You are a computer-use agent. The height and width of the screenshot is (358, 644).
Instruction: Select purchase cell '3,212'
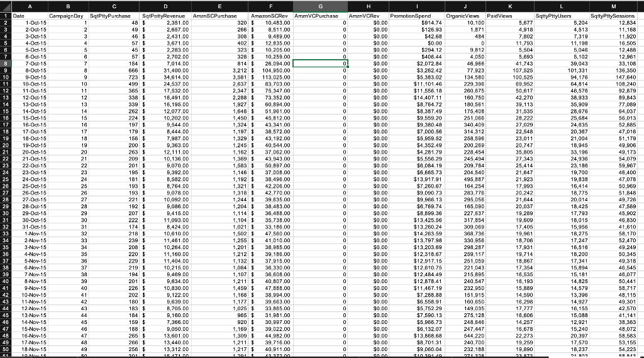pyautogui.click(x=219, y=70)
